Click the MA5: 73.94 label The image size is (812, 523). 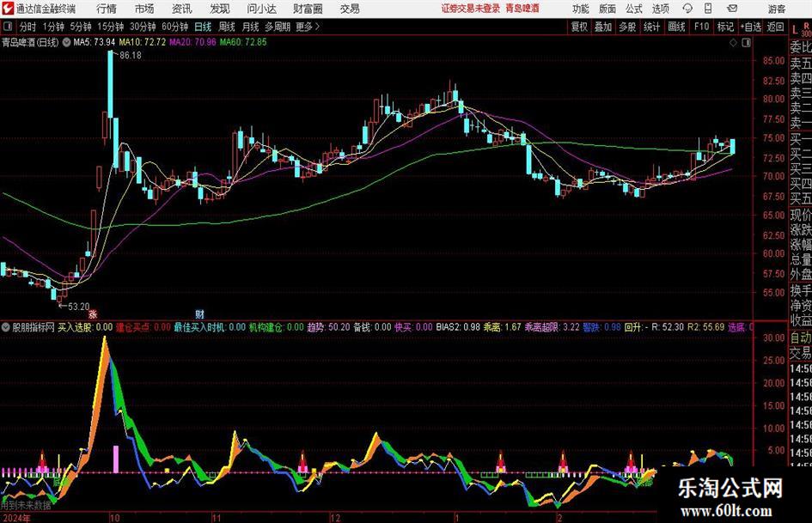click(95, 42)
